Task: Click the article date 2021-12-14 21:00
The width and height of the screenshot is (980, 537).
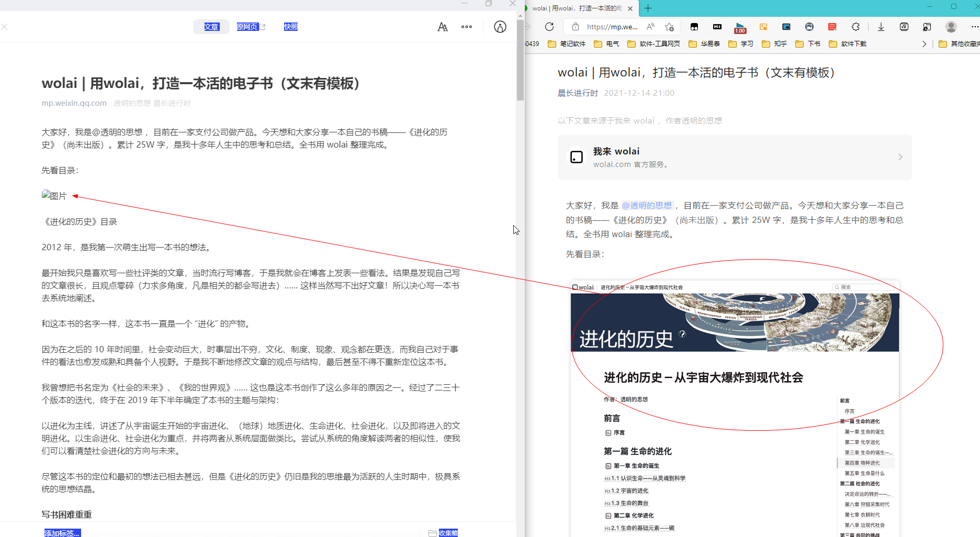Action: [x=639, y=93]
